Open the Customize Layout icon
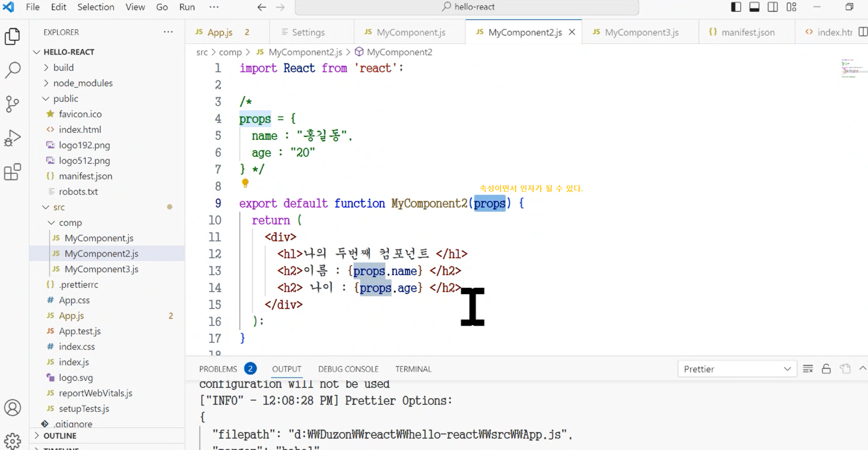Viewport: 868px width, 450px height. click(x=791, y=7)
